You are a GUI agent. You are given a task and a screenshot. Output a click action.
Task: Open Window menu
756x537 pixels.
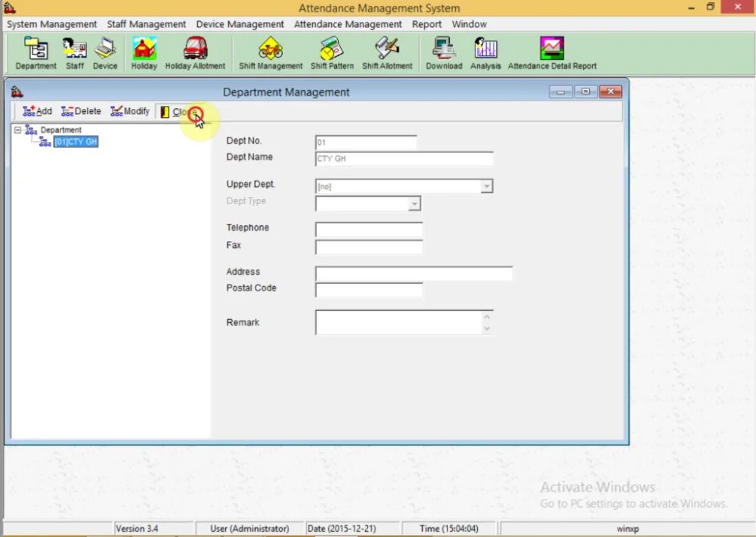point(469,24)
